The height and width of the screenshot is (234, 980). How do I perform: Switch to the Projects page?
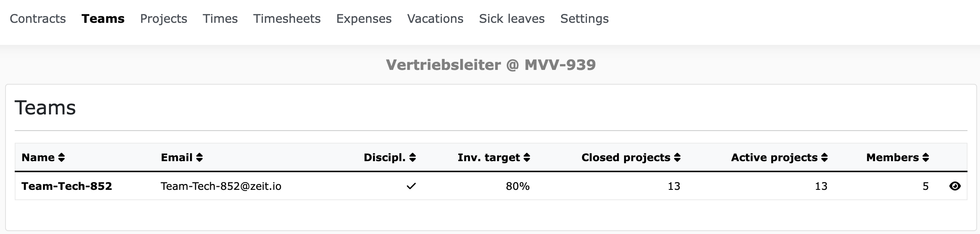(163, 19)
